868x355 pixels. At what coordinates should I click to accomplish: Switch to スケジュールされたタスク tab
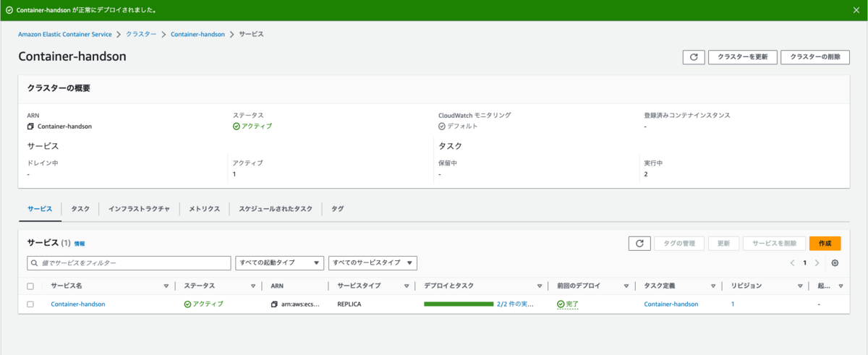tap(276, 208)
